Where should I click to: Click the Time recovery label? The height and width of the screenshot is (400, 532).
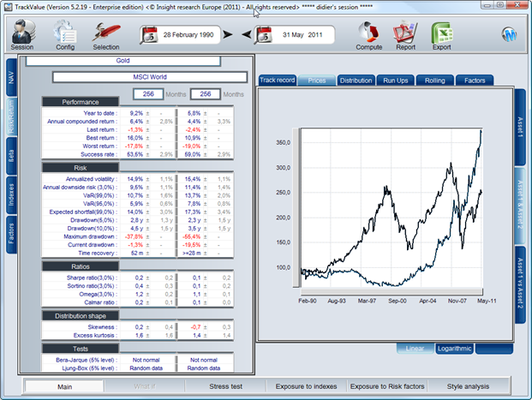pos(98,253)
